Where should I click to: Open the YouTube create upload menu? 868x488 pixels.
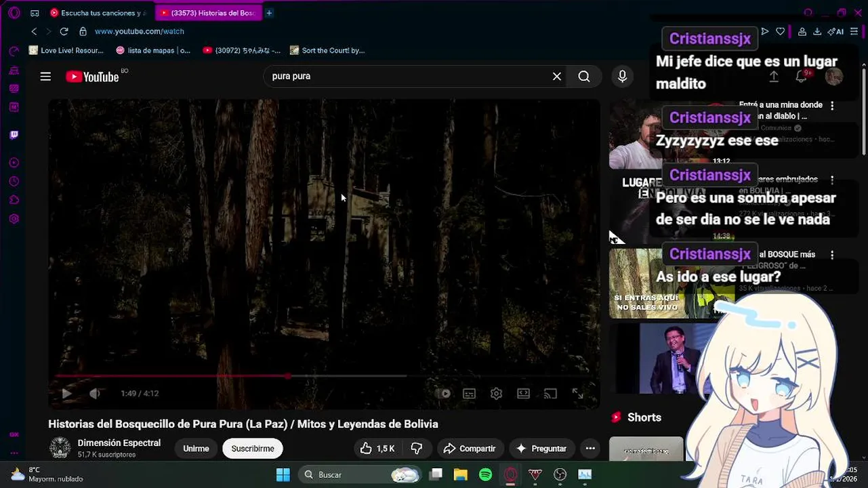tap(773, 77)
